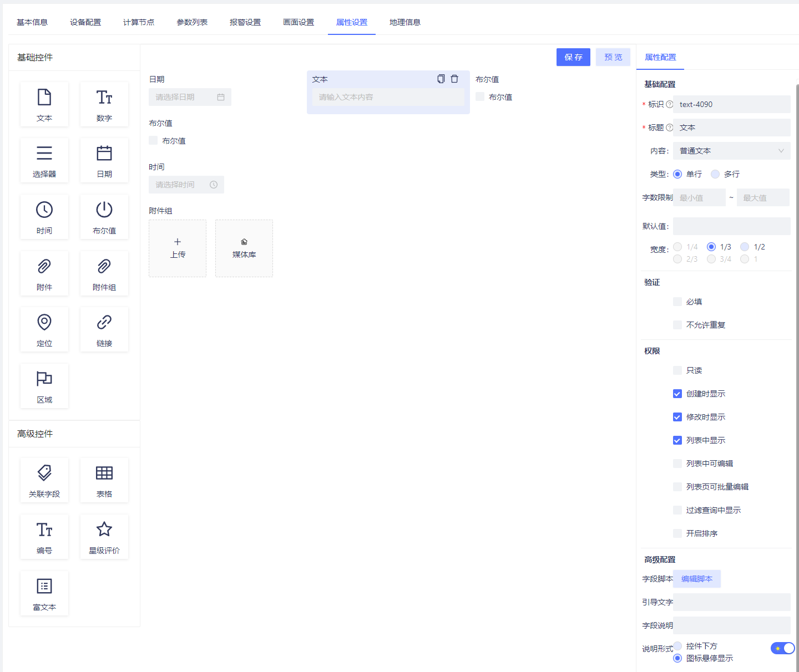Click the 保存 save button

573,57
